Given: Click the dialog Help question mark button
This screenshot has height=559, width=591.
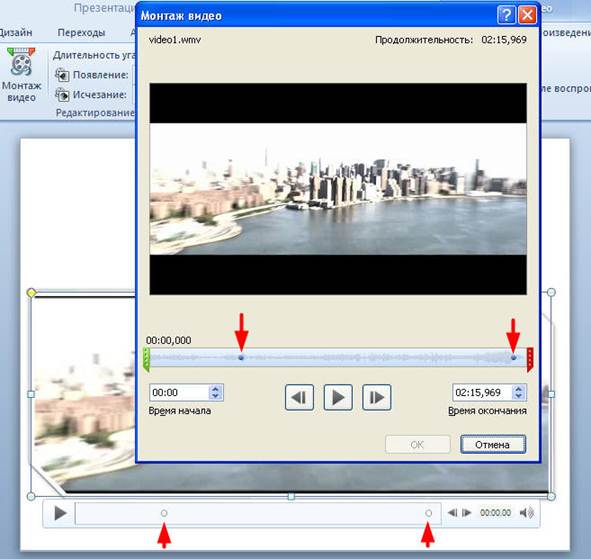Looking at the screenshot, I should click(x=506, y=15).
